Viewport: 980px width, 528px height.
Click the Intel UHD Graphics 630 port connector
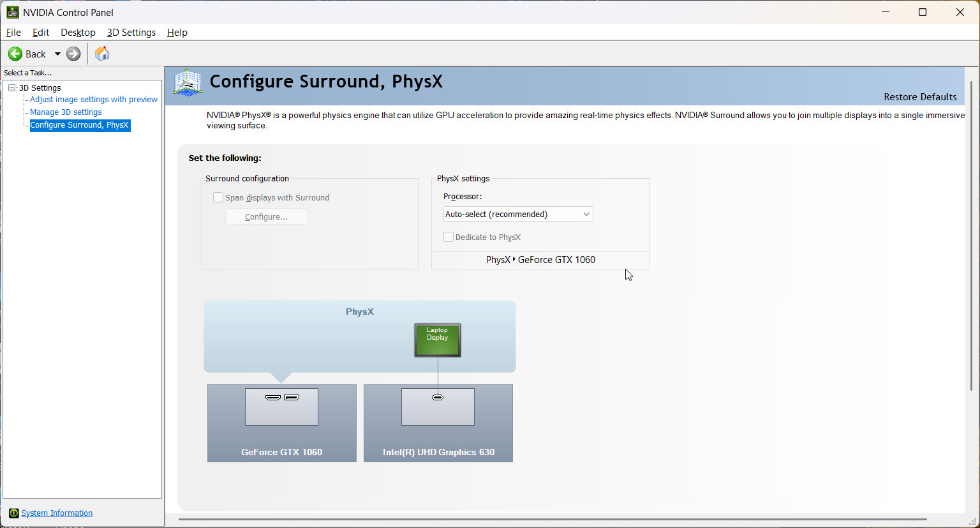click(x=438, y=397)
